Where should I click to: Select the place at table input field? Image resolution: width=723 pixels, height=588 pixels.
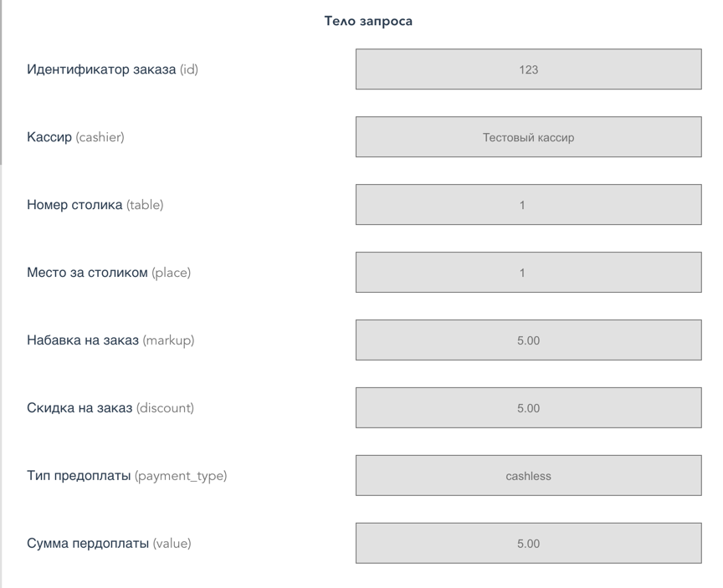pyautogui.click(x=528, y=273)
